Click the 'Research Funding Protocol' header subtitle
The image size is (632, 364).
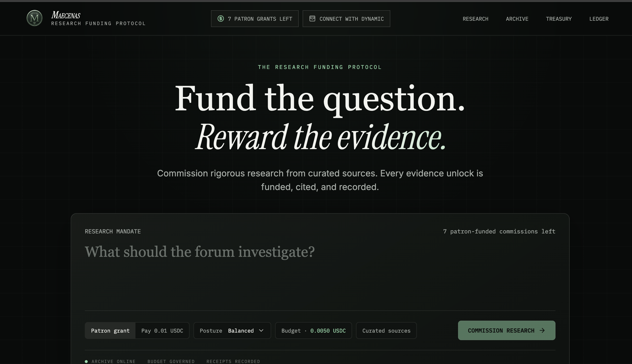pyautogui.click(x=98, y=23)
